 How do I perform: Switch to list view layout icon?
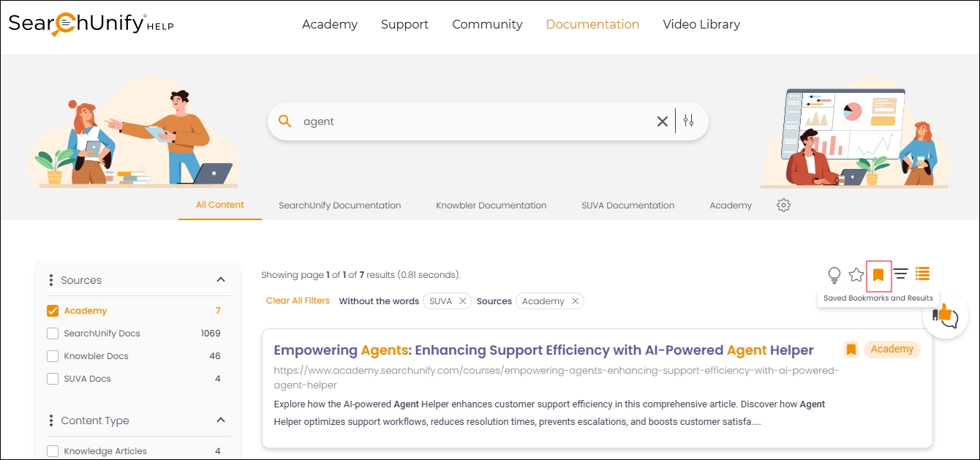[x=923, y=274]
